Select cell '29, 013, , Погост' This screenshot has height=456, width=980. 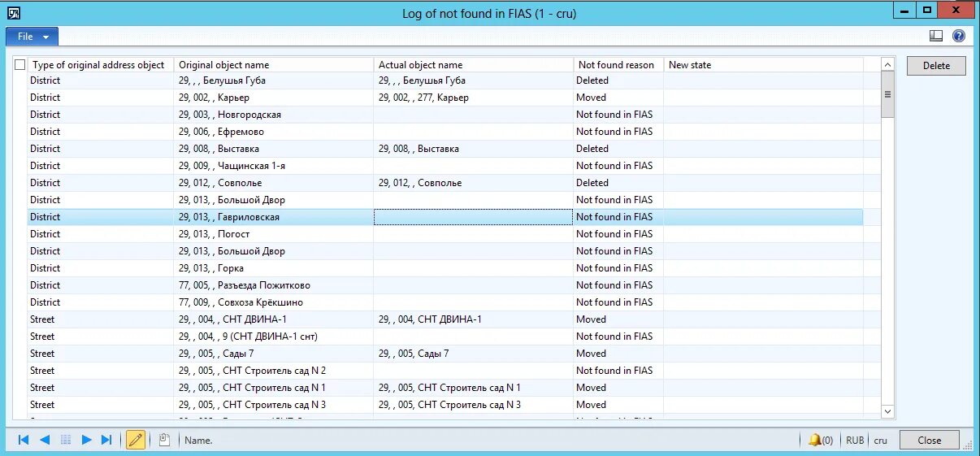[x=274, y=234]
